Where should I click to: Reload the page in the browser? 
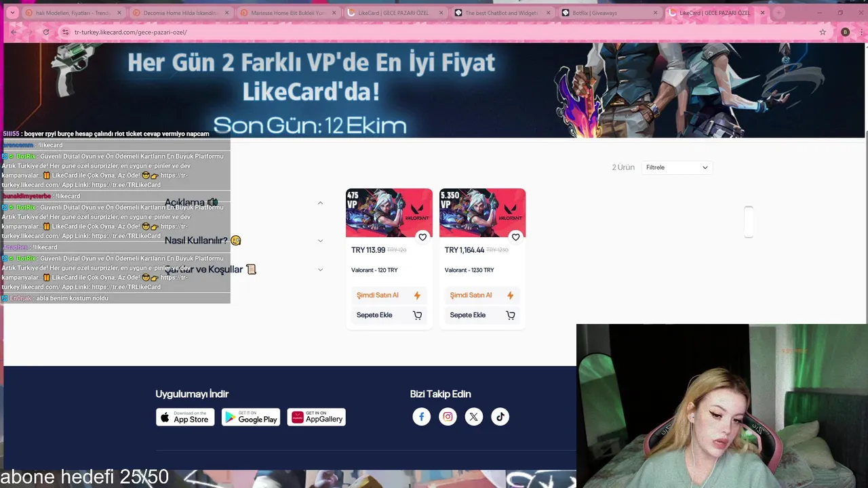46,32
